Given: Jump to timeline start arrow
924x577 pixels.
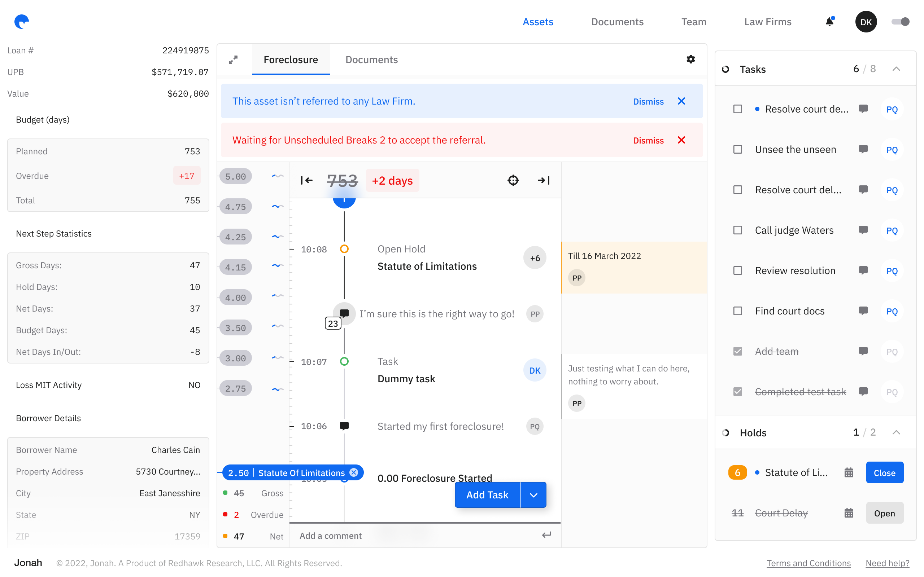Looking at the screenshot, I should coord(306,180).
